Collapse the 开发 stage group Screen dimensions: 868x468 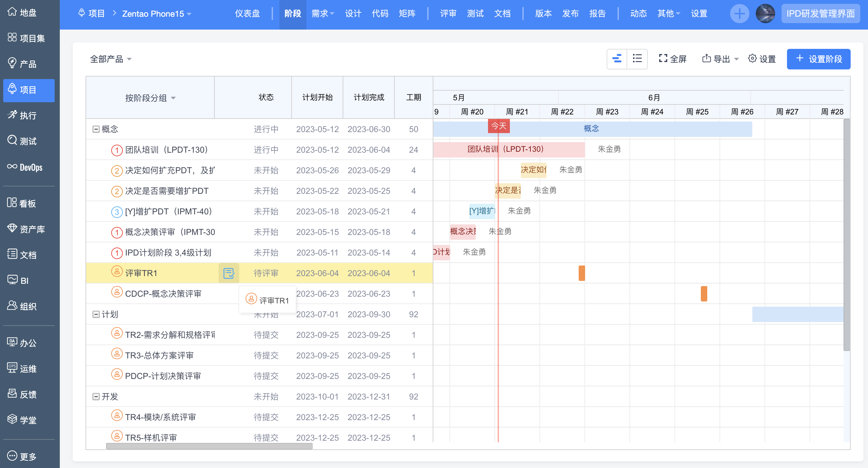click(96, 397)
